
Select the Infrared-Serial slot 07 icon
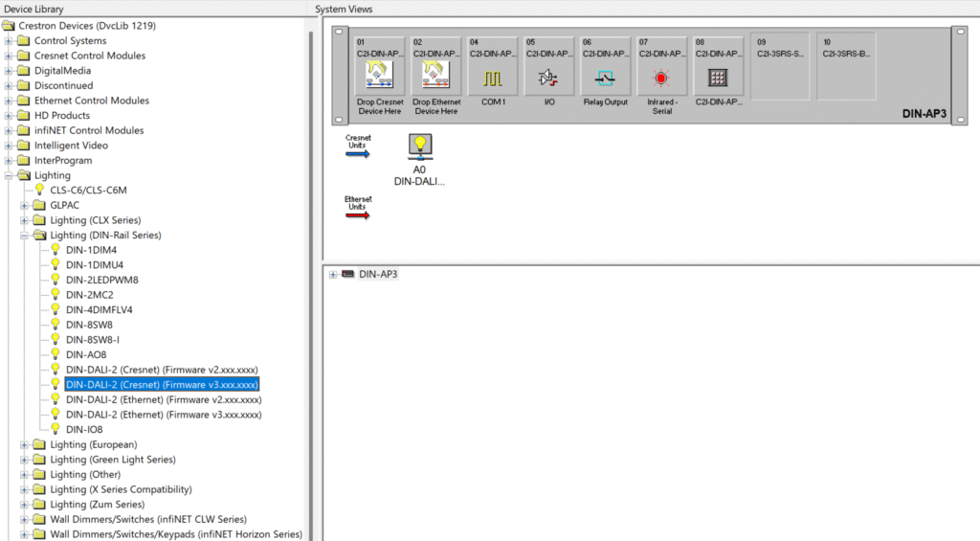661,79
